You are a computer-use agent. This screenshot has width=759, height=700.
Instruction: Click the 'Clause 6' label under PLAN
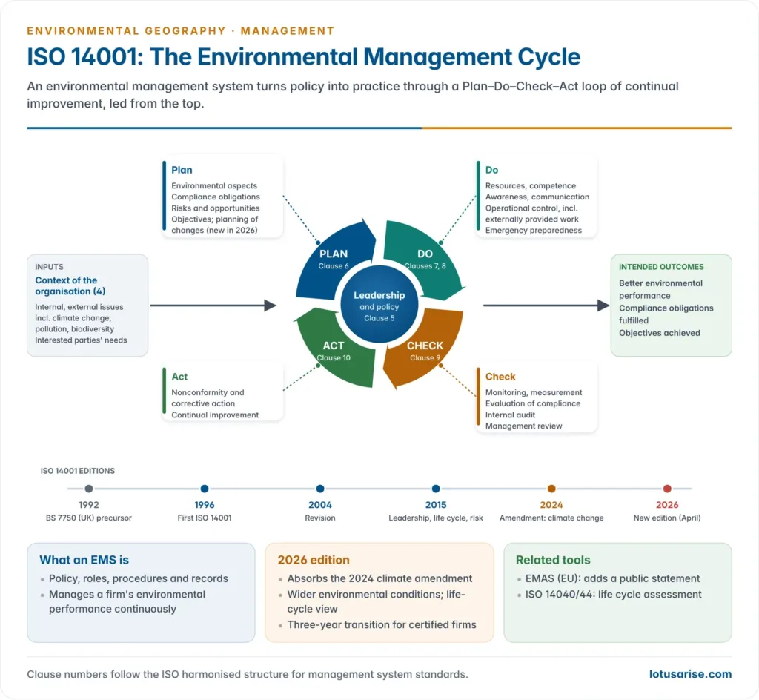333,266
